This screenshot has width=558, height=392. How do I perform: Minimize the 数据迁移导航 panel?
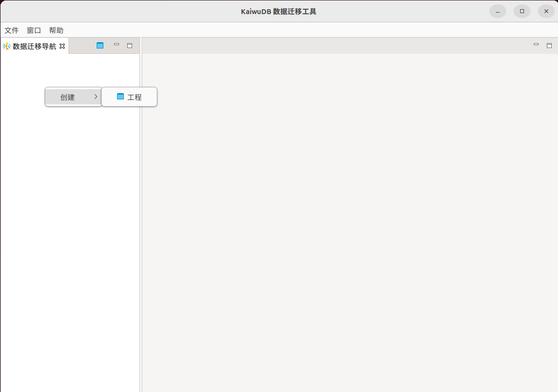click(117, 45)
